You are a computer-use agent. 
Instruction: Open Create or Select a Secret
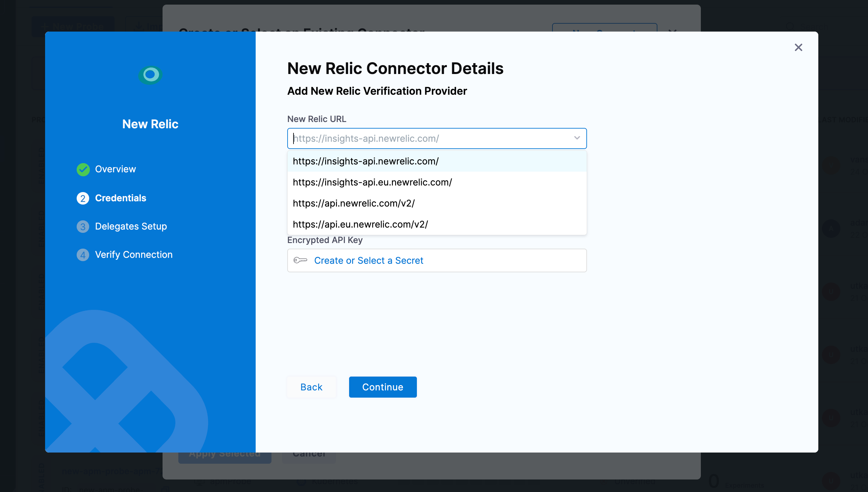(369, 260)
